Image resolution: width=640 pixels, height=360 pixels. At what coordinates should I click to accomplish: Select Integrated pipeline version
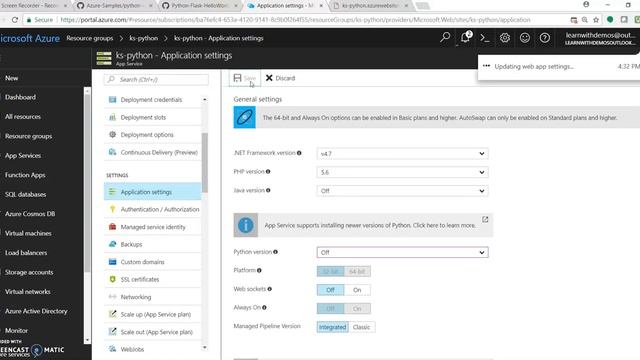click(x=333, y=327)
